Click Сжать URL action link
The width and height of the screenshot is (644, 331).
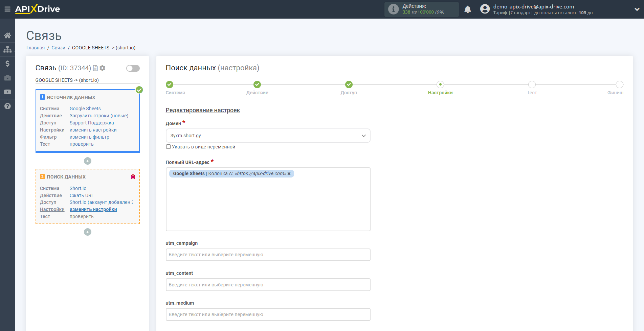pos(82,195)
